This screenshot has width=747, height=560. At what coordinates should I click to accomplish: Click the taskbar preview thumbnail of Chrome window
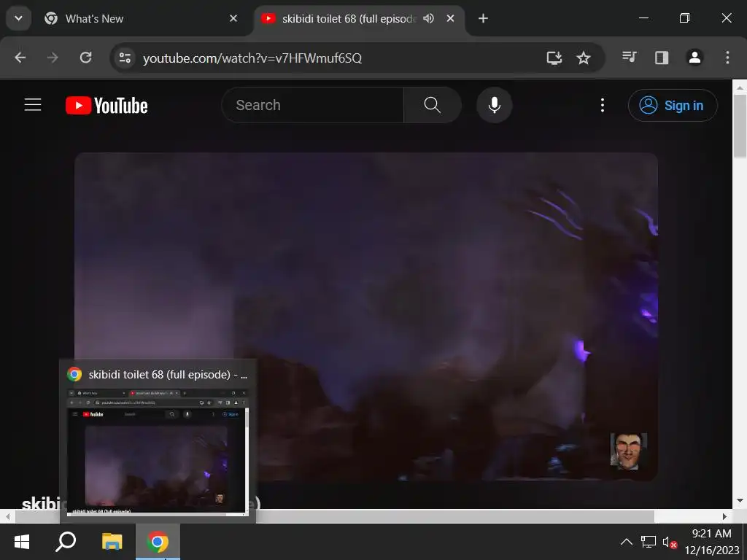(x=158, y=451)
